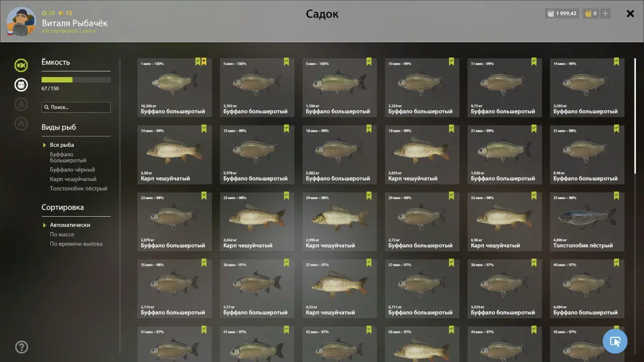Screen dimensions: 644x362
Task: Sort fish По времени вылова
Action: click(x=76, y=244)
